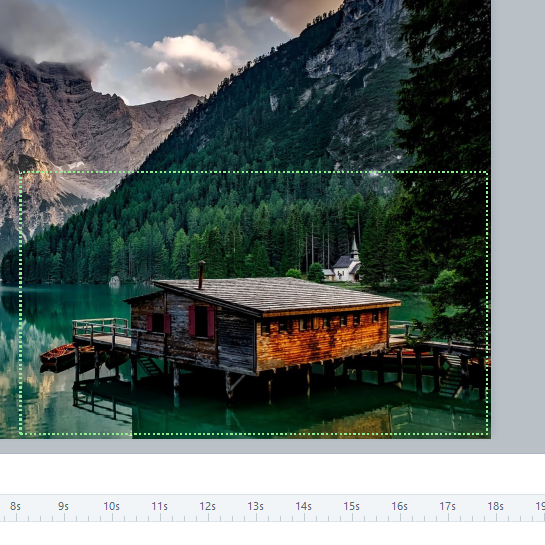Click the bottom edge of the dotted selection
The image size is (545, 545).
tap(254, 434)
